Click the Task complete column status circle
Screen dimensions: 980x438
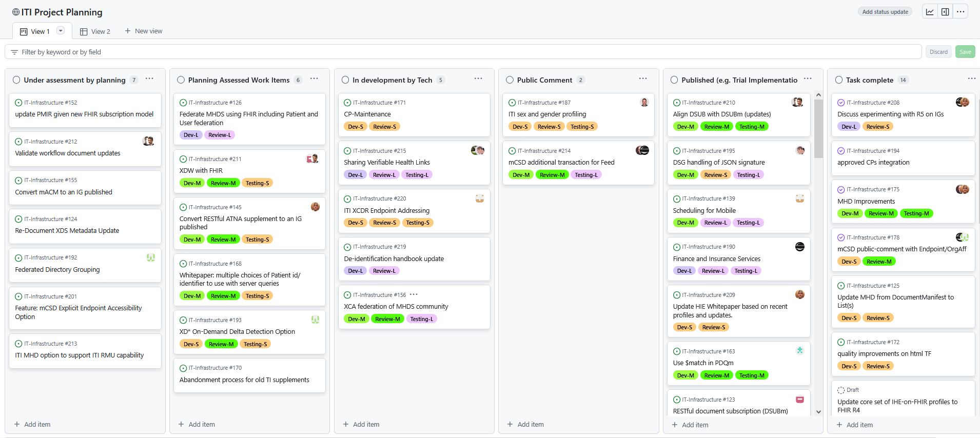839,80
